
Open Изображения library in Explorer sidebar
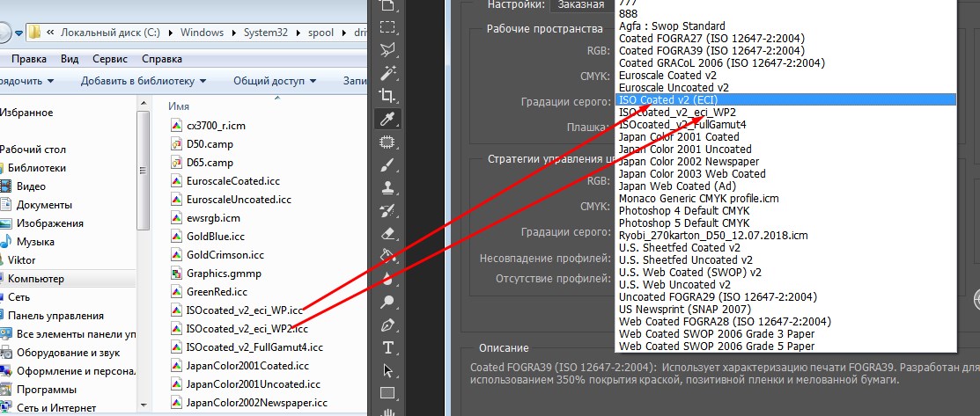tap(49, 223)
